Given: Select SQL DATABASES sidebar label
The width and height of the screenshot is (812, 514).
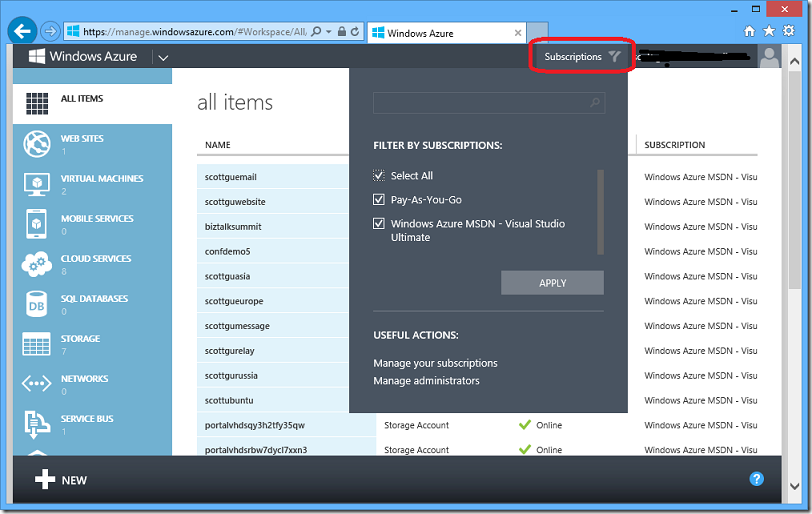Looking at the screenshot, I should tap(94, 298).
